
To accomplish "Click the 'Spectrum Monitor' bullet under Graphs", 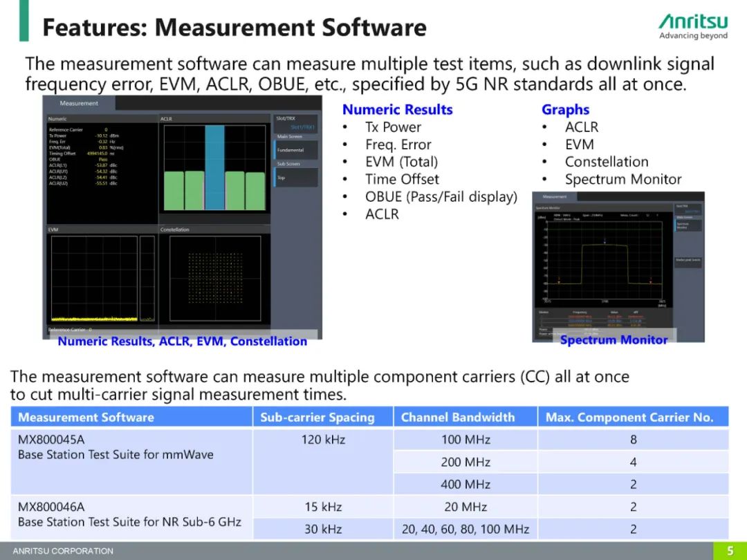I will pos(623,179).
